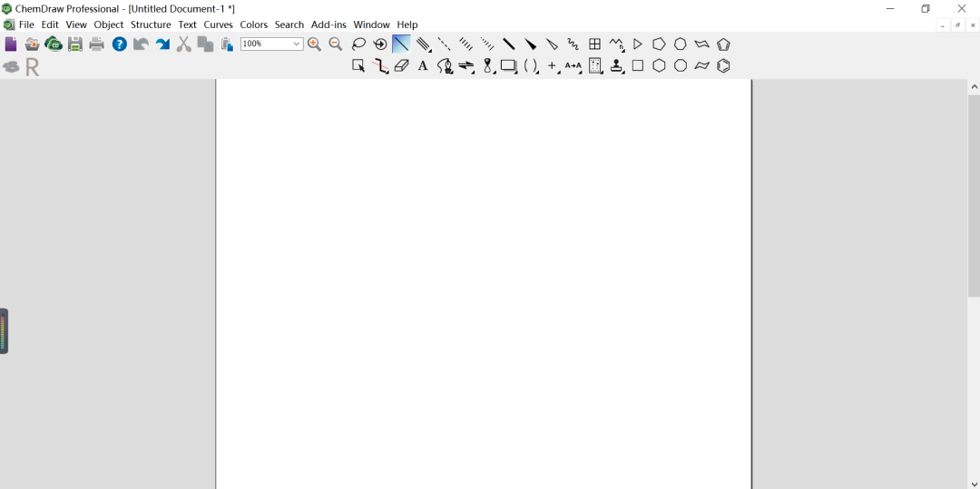Screen dimensions: 980x489
Task: Select the Hollow Wedged Bond tool
Action: click(x=552, y=44)
